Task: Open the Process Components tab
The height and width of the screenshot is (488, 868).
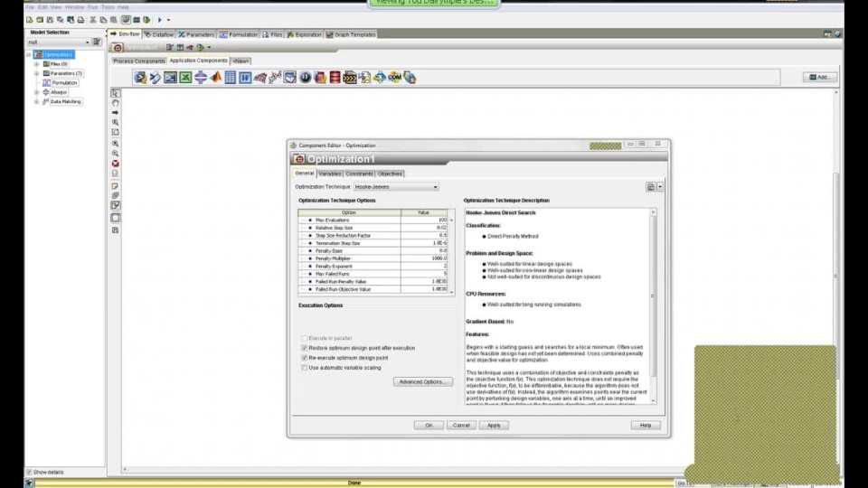Action: pyautogui.click(x=139, y=61)
